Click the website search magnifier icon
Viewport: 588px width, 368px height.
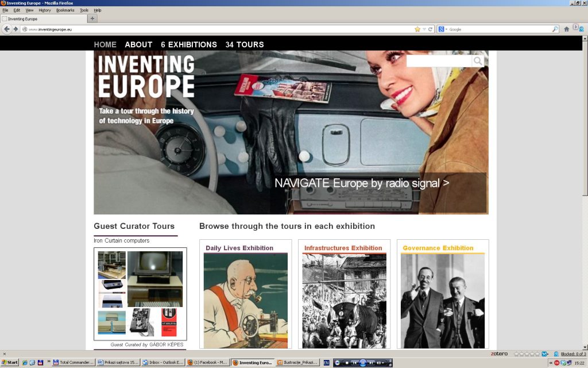click(x=477, y=61)
